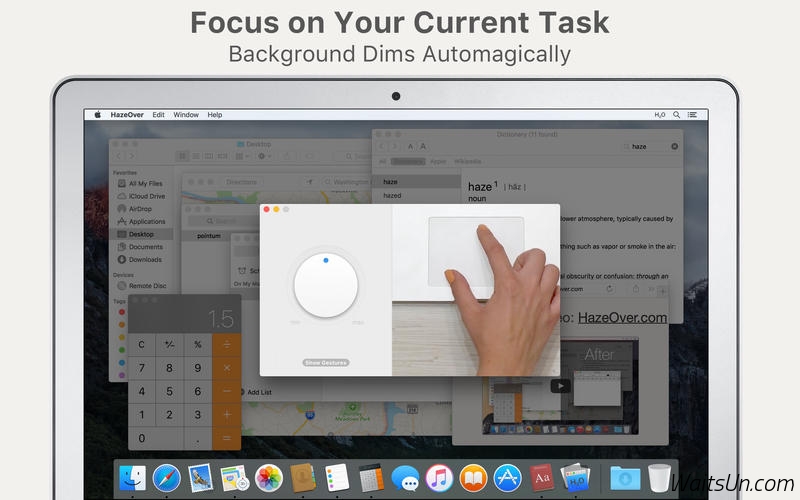Image resolution: width=800 pixels, height=500 pixels.
Task: Click the HazeOver H2O menu bar icon
Action: point(660,115)
